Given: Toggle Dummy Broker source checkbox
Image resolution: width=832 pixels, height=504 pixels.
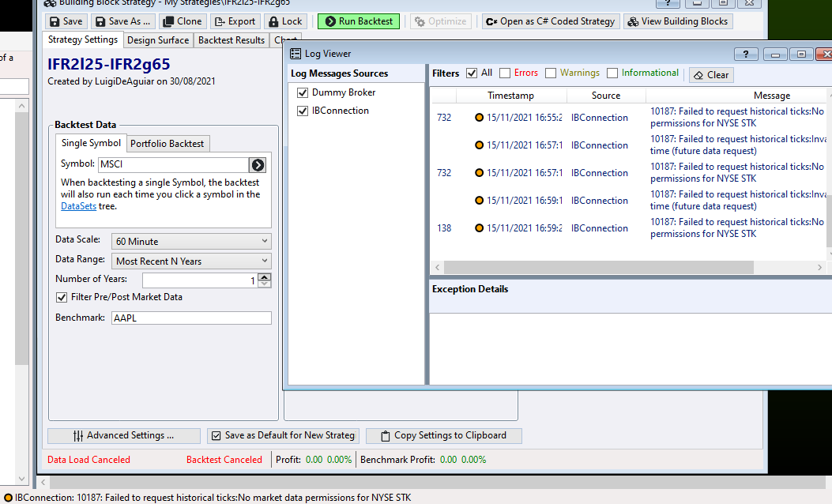Looking at the screenshot, I should 303,93.
